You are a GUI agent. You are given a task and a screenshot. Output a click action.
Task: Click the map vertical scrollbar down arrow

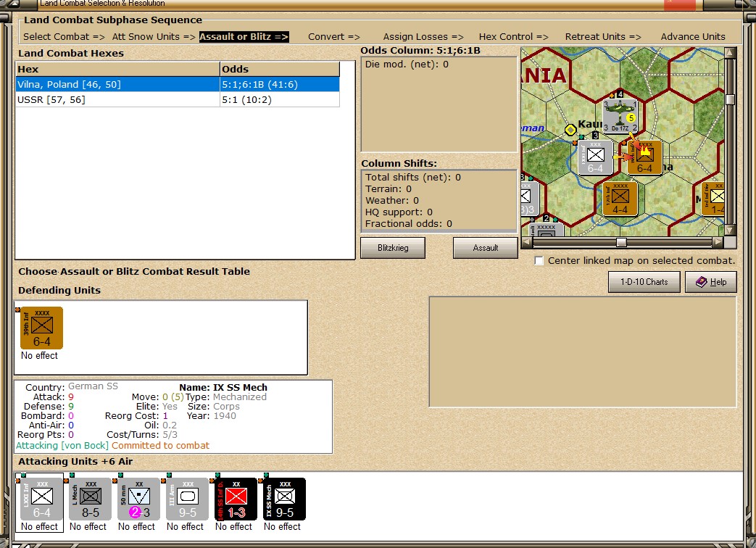pyautogui.click(x=730, y=231)
